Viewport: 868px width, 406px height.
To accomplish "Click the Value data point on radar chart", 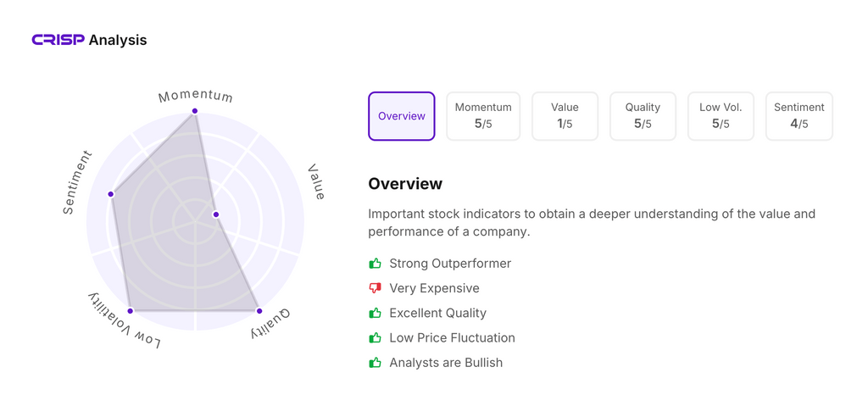I will tap(216, 214).
